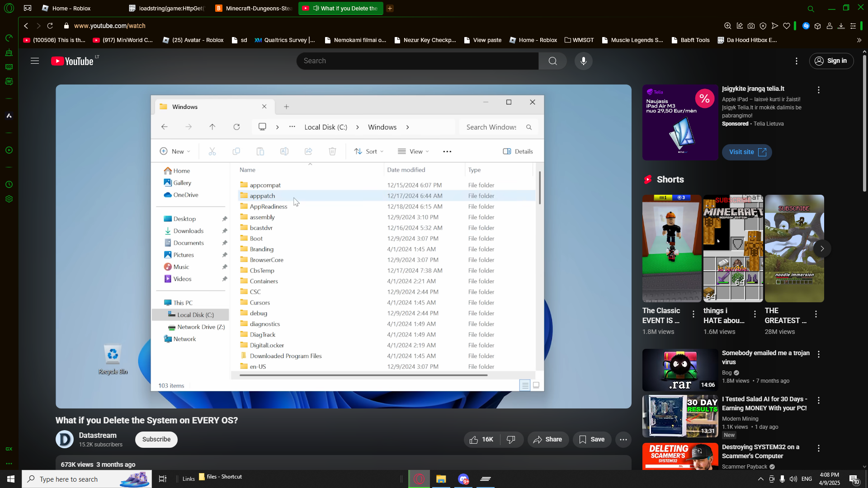
Task: Open the Qualtrics Survey bookmark
Action: click(x=285, y=40)
